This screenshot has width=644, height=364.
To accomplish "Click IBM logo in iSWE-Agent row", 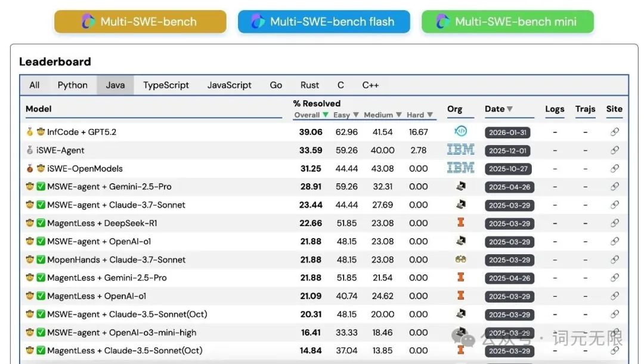I will pyautogui.click(x=461, y=150).
